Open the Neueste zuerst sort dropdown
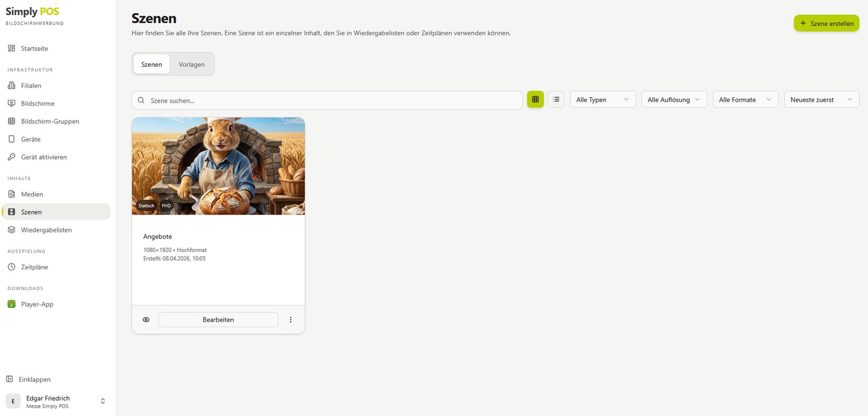 [x=822, y=99]
